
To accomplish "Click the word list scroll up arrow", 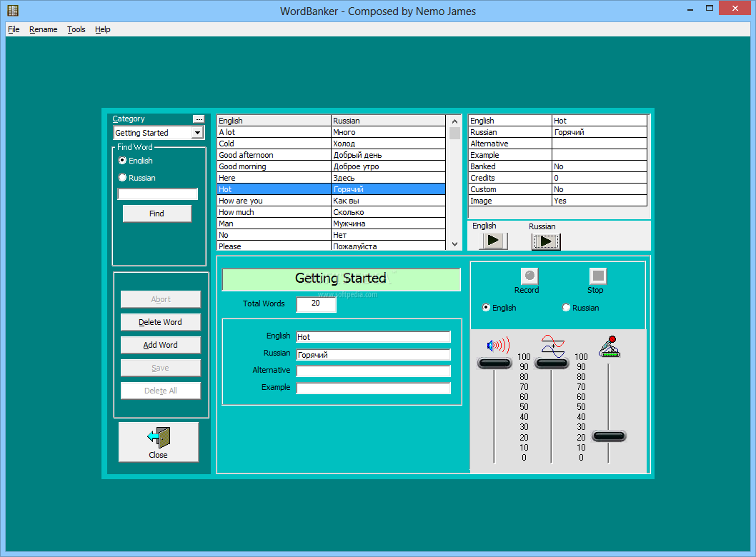I will (454, 121).
